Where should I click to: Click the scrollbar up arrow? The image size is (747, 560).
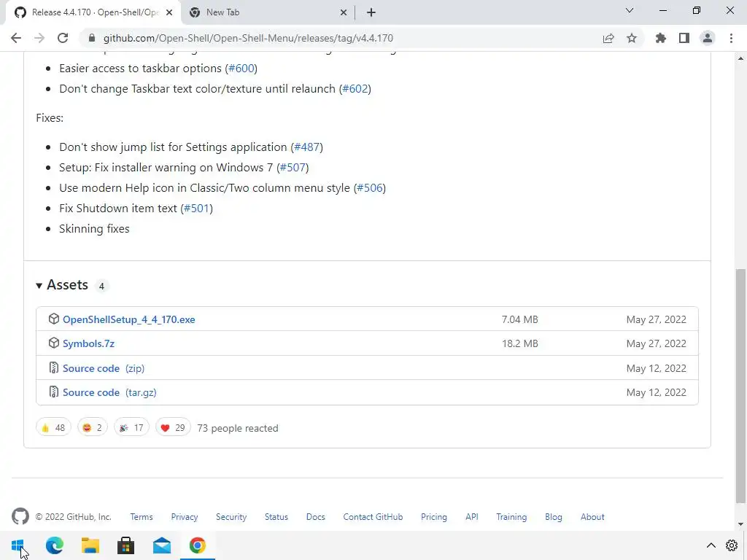(741, 58)
